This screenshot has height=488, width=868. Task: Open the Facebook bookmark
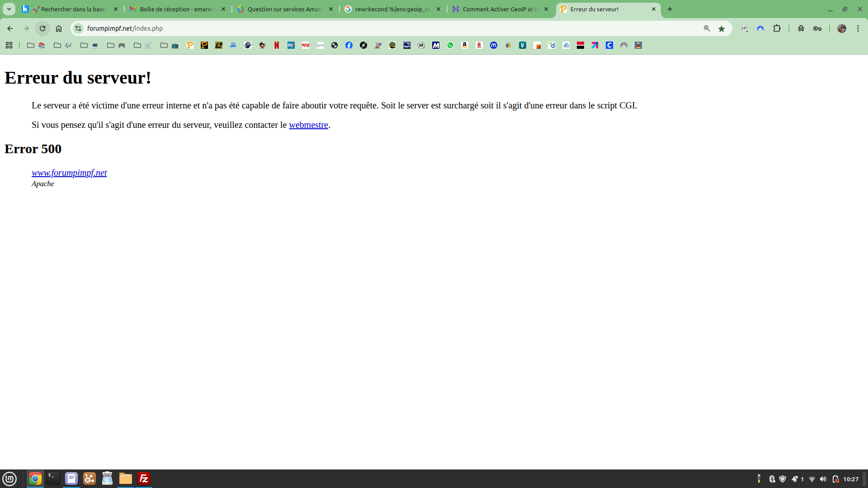pyautogui.click(x=349, y=45)
